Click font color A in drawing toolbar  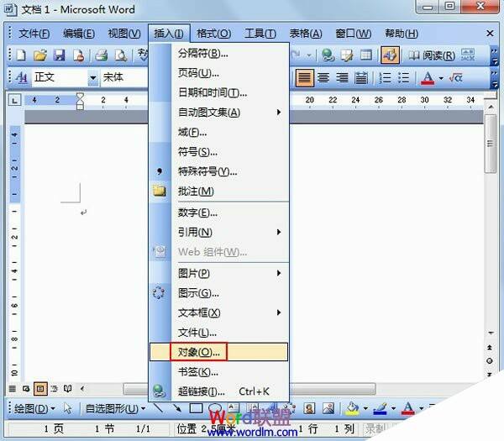(x=408, y=408)
